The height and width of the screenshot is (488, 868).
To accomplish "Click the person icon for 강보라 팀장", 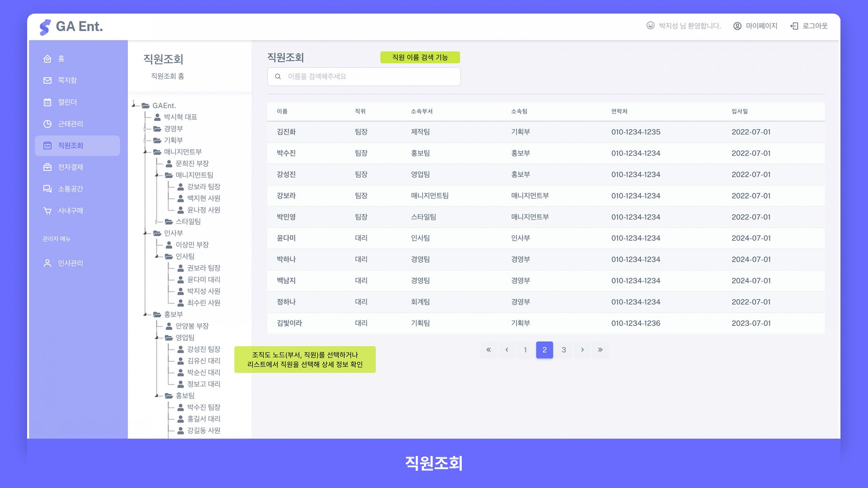I will click(180, 187).
